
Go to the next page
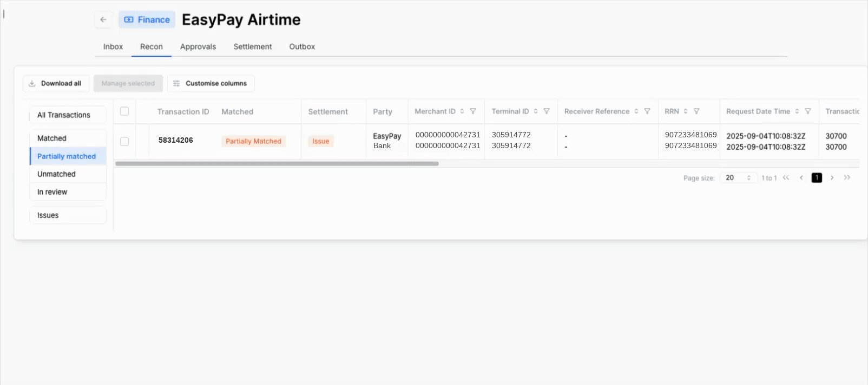832,177
